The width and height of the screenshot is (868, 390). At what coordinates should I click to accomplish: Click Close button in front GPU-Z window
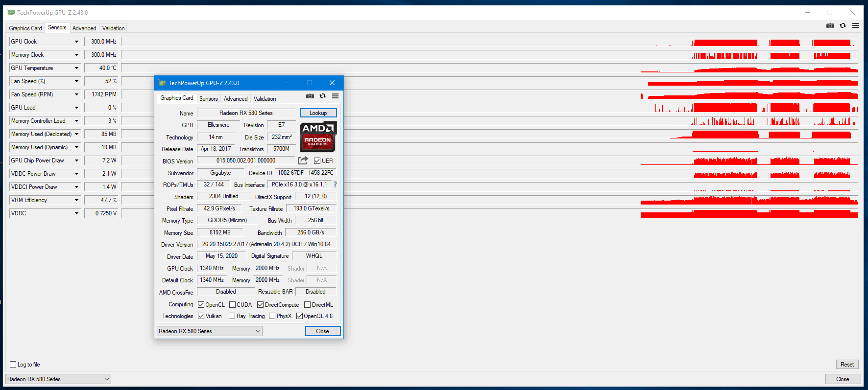coord(323,331)
